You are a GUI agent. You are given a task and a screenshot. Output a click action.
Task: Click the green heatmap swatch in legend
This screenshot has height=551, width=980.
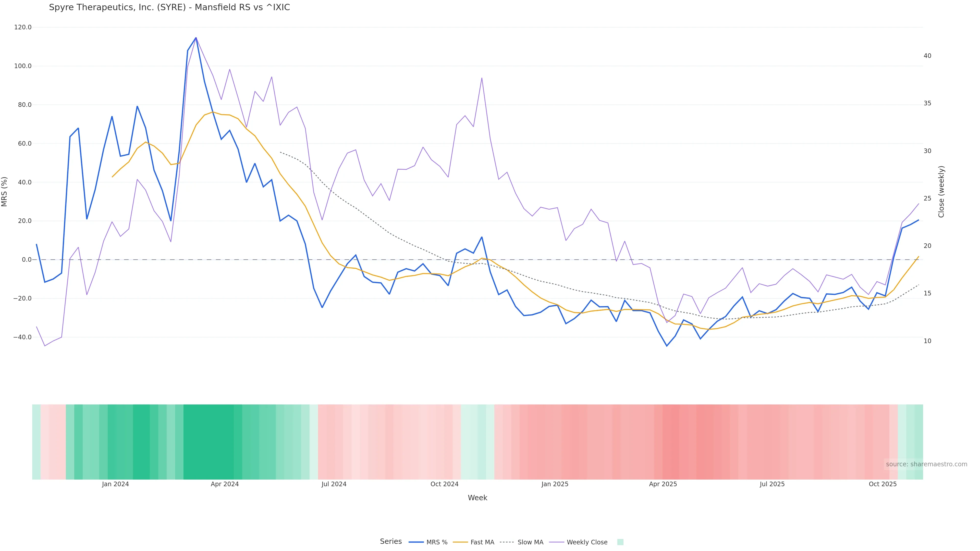(620, 542)
